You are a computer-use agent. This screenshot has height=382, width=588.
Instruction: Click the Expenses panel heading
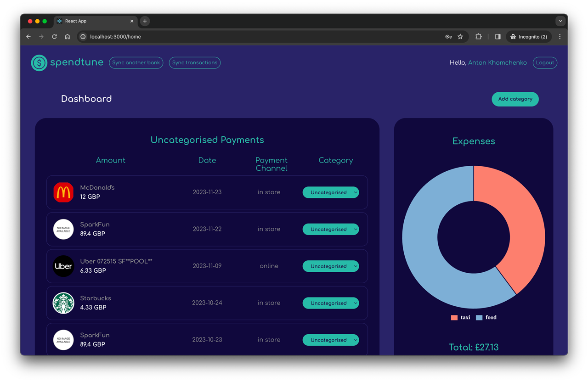[474, 141]
